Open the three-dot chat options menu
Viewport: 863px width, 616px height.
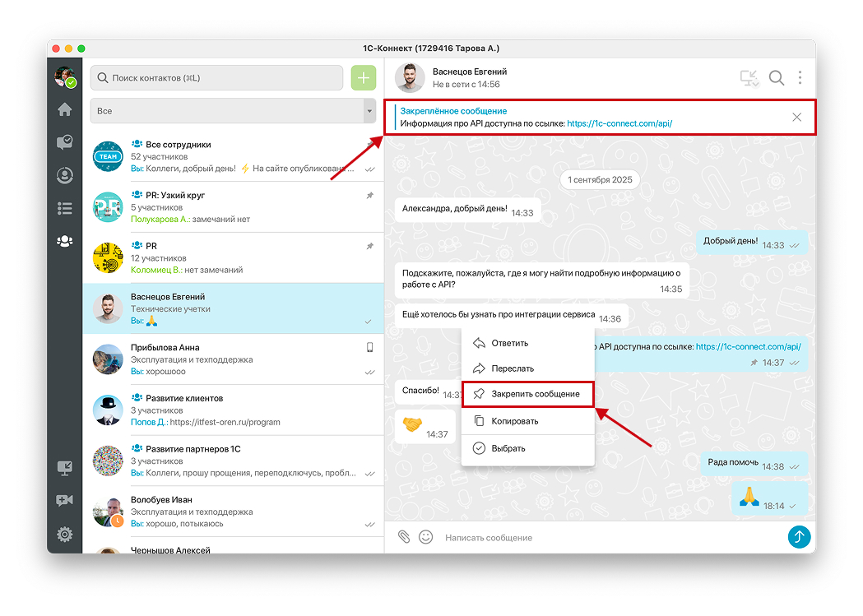pyautogui.click(x=800, y=78)
